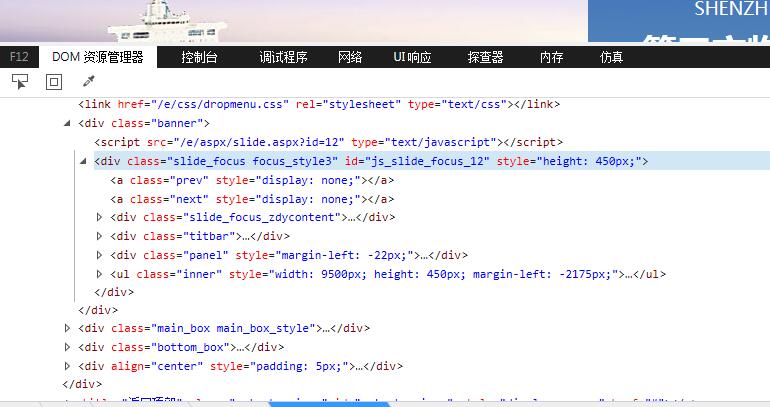Select the 仿真 tab
Viewport: 770px width, 407px height.
point(611,57)
